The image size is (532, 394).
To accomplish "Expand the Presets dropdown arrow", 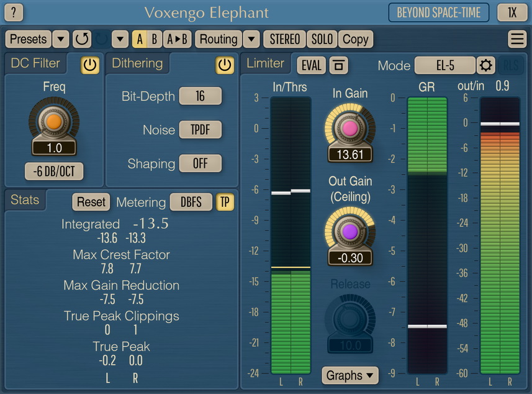I will pos(60,39).
